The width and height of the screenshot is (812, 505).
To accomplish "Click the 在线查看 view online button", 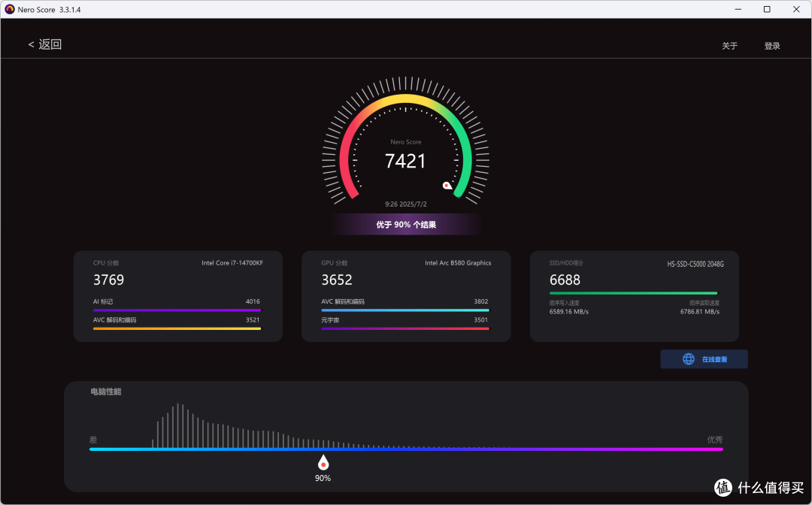I will [704, 359].
